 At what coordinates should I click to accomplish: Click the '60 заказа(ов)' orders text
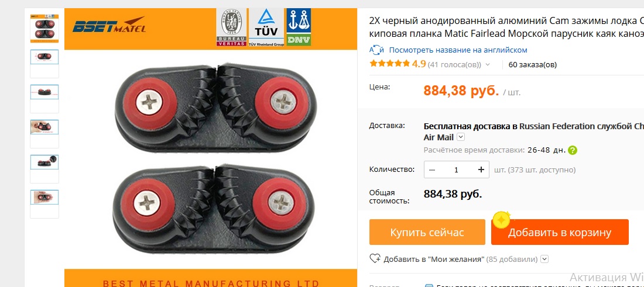pos(533,65)
